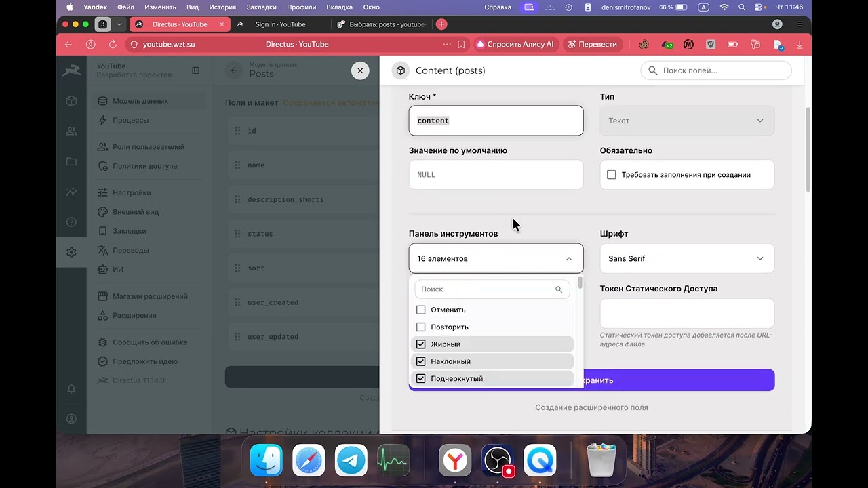This screenshot has height=488, width=868.
Task: Bookmark the page with the bookmark icon
Action: tap(461, 44)
